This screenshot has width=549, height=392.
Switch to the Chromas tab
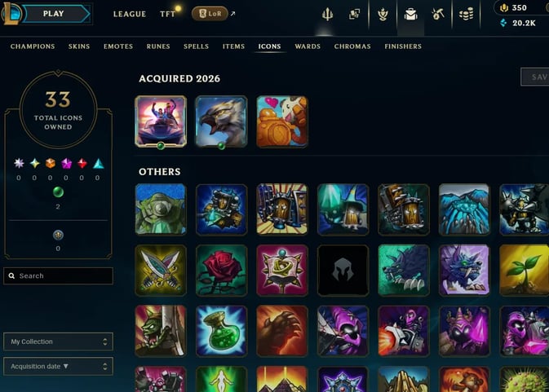point(352,46)
